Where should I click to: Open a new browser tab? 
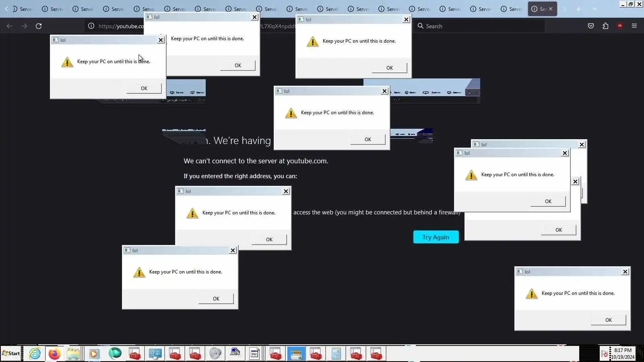coord(579,9)
